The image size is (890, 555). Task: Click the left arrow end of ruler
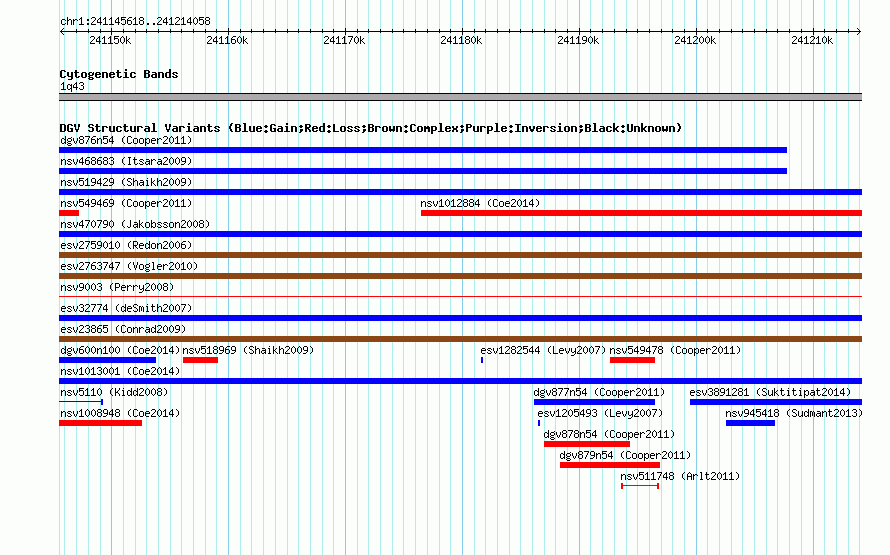point(62,31)
